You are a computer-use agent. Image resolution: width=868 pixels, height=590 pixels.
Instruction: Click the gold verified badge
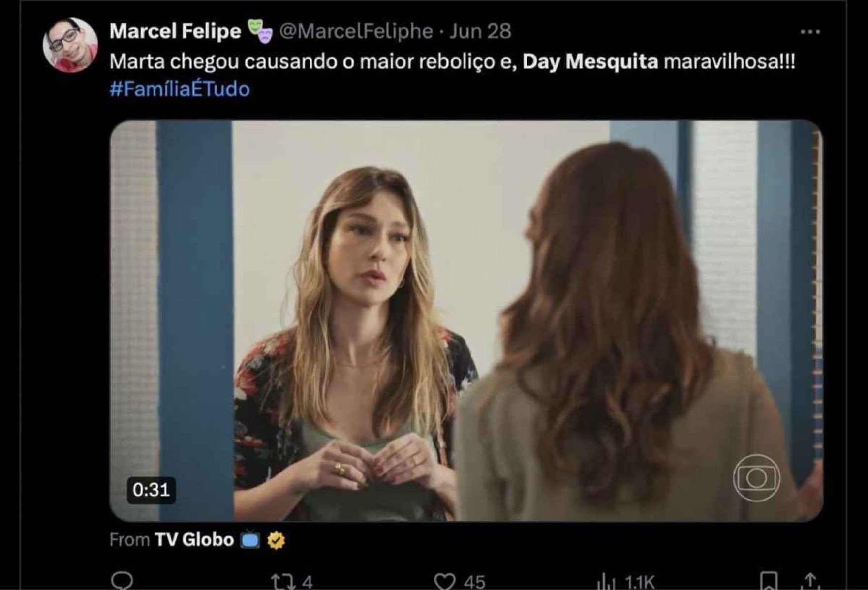pyautogui.click(x=276, y=540)
